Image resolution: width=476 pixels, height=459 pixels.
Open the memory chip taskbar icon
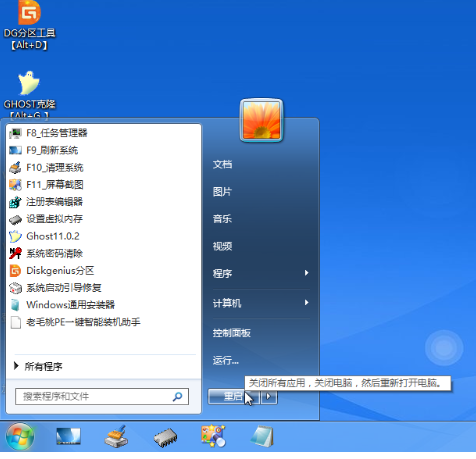[x=165, y=437]
